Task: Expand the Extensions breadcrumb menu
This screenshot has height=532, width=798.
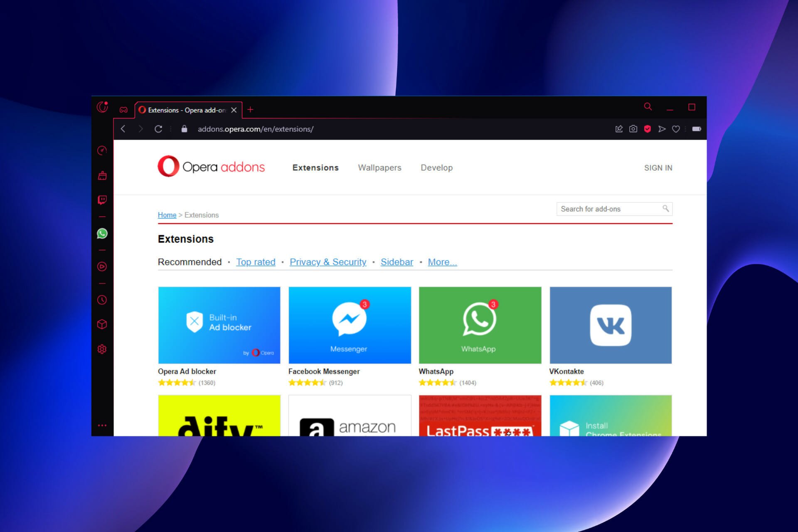Action: click(201, 215)
